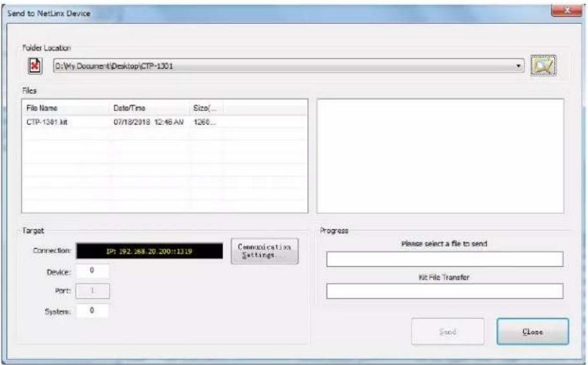Click the Kit File Transfer progress bar
Viewport: 588px width, 365px height.
click(x=444, y=291)
